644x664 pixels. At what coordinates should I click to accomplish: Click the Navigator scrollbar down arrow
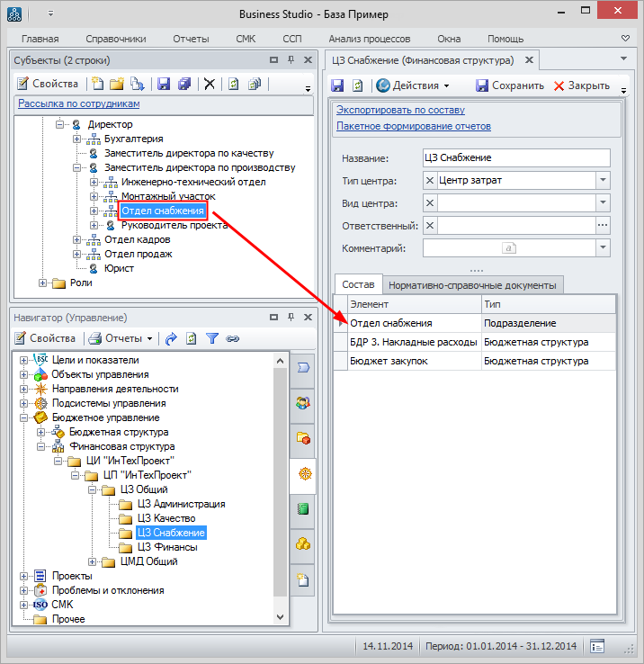280,617
